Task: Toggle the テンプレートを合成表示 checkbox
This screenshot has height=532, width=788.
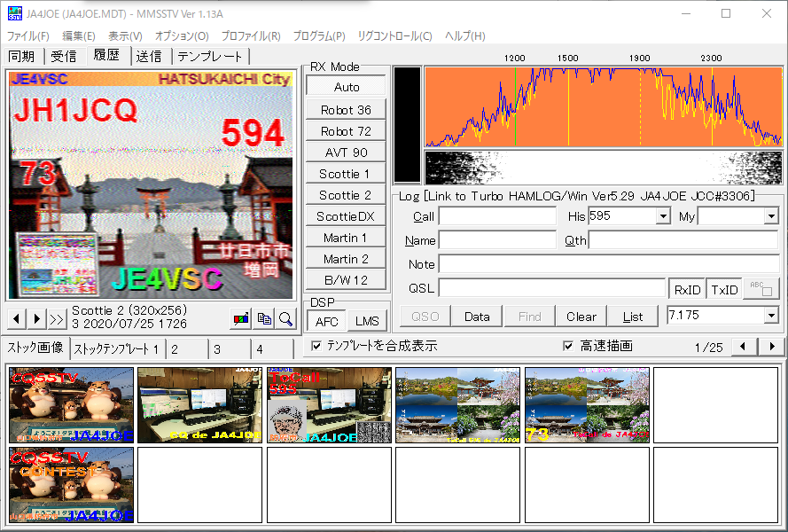Action: pos(316,347)
